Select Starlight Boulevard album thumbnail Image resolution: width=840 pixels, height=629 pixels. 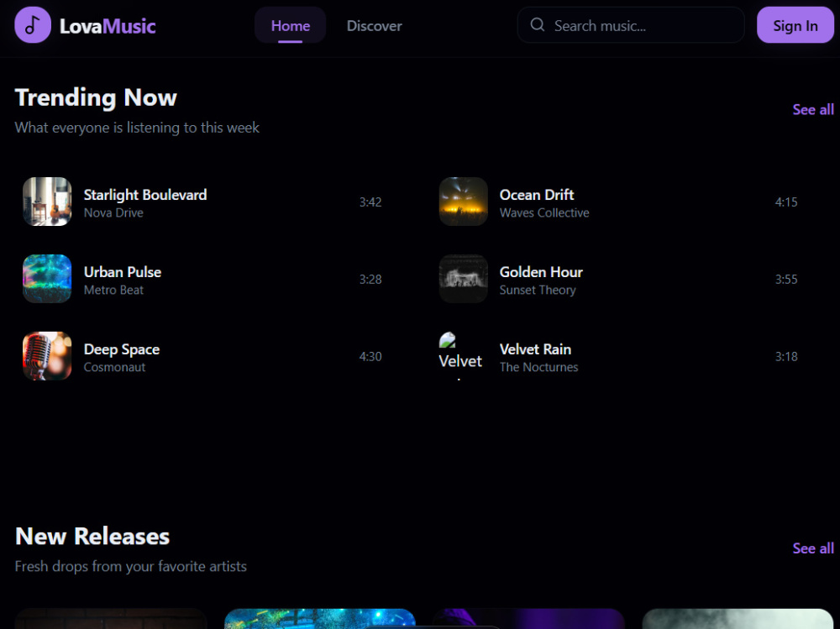(x=47, y=202)
